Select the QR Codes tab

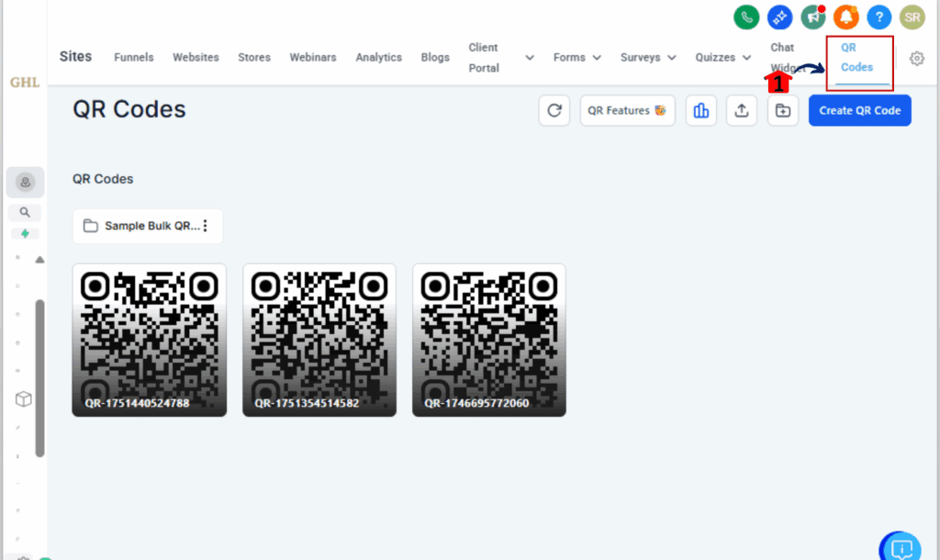click(x=856, y=58)
